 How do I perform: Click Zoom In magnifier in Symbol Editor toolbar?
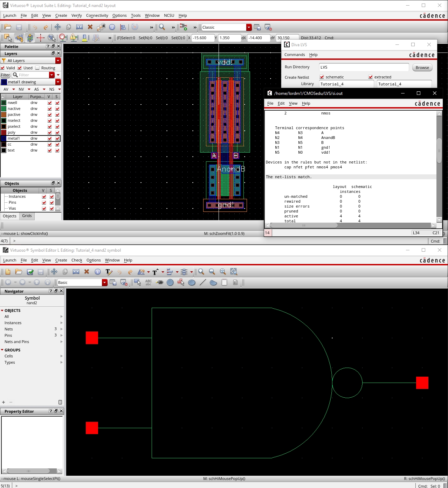coord(201,272)
